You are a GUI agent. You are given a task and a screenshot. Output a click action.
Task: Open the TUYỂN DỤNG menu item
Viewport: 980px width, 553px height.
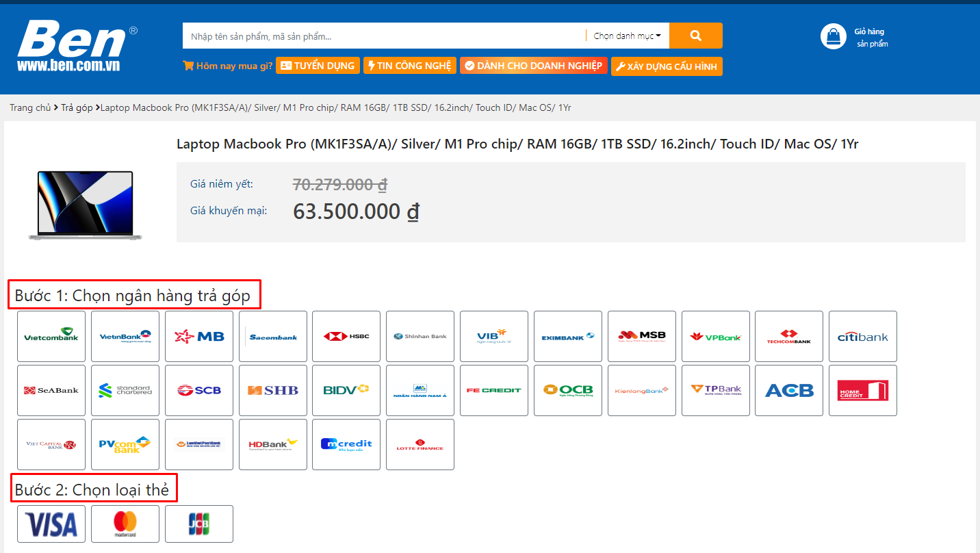pos(318,66)
